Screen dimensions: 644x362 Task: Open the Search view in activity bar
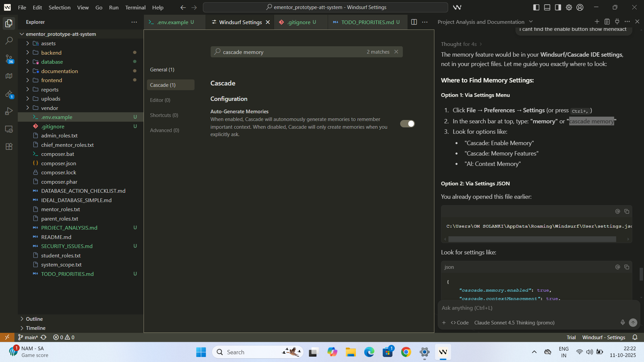(x=9, y=41)
